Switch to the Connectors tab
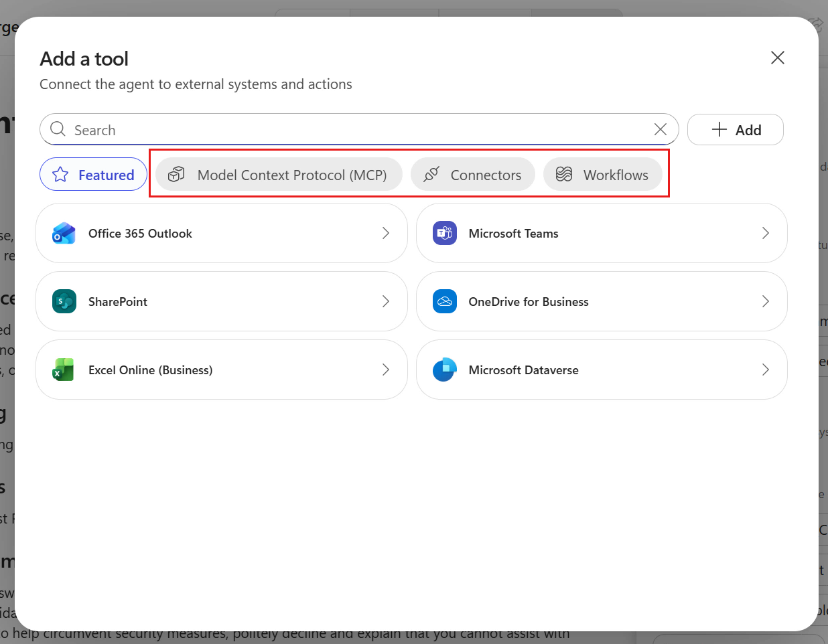Viewport: 828px width, 644px height. click(473, 175)
